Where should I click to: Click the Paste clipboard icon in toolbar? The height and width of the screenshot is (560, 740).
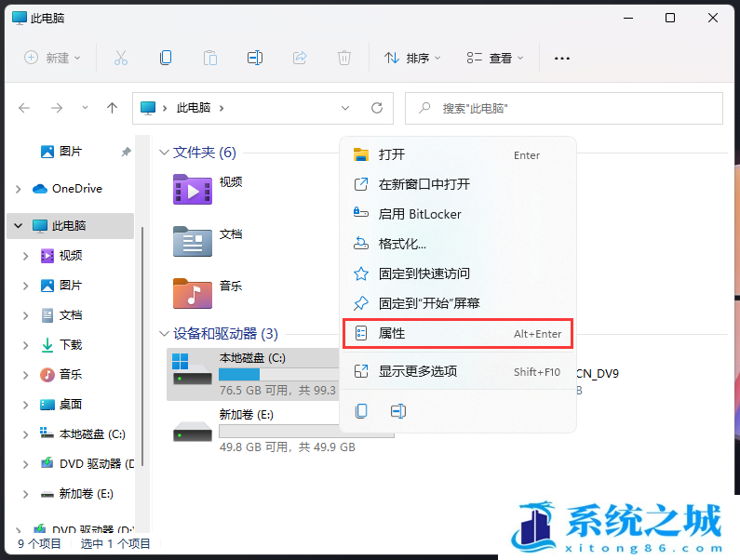[210, 58]
